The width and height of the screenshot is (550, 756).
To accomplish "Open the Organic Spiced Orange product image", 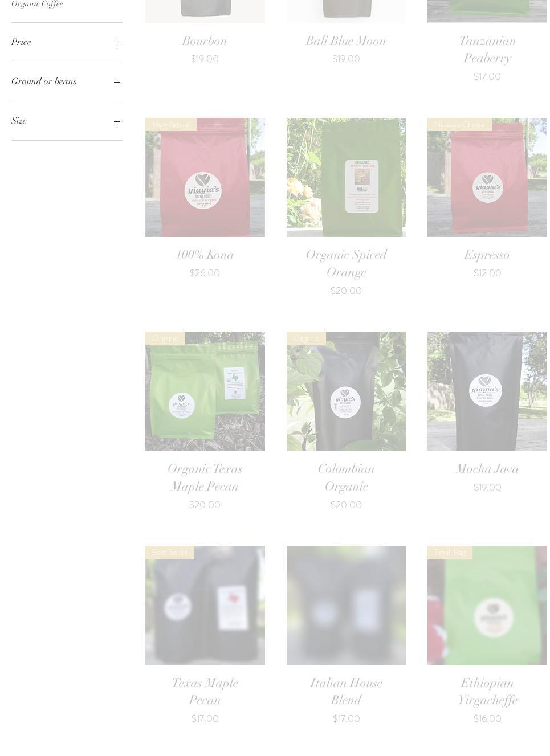I will [346, 177].
